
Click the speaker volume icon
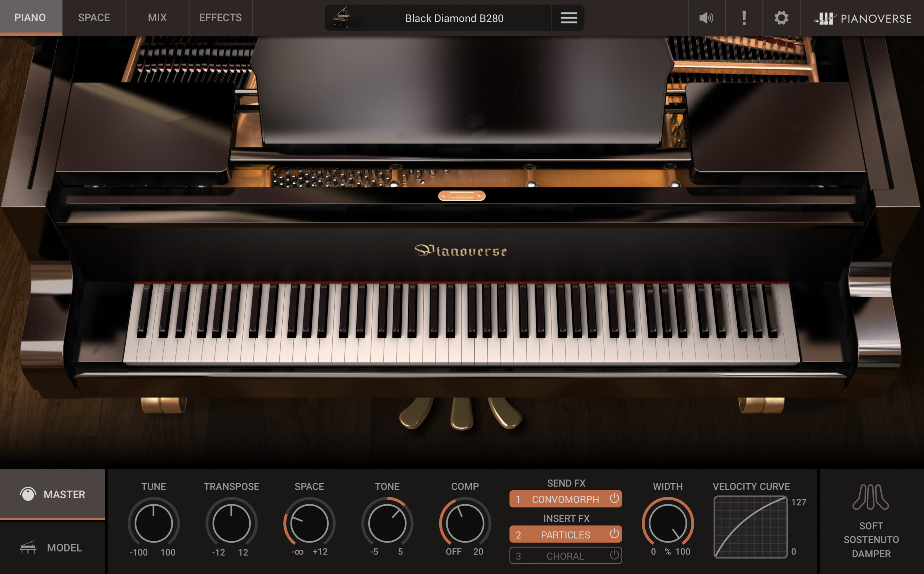[x=706, y=18]
